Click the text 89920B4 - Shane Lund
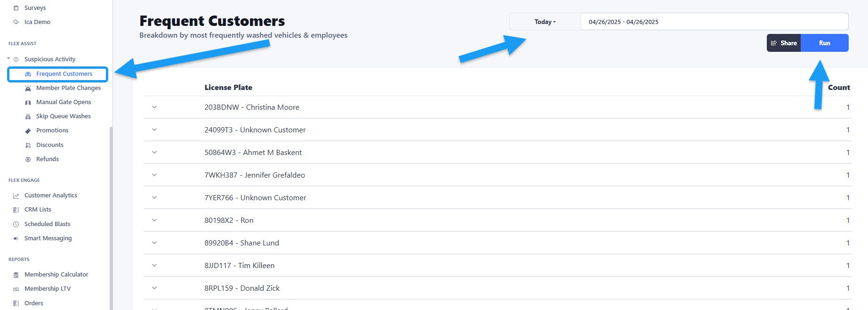Screen dimensions: 868x310 click(242, 243)
